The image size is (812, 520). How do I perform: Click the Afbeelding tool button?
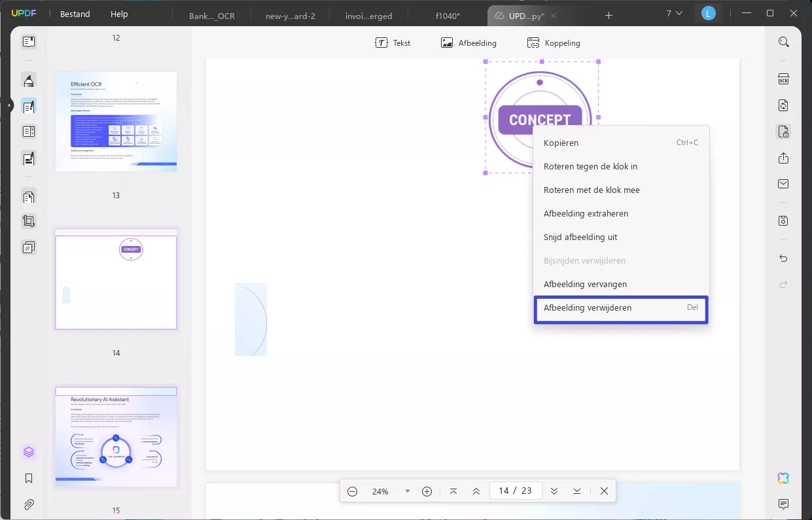(468, 43)
